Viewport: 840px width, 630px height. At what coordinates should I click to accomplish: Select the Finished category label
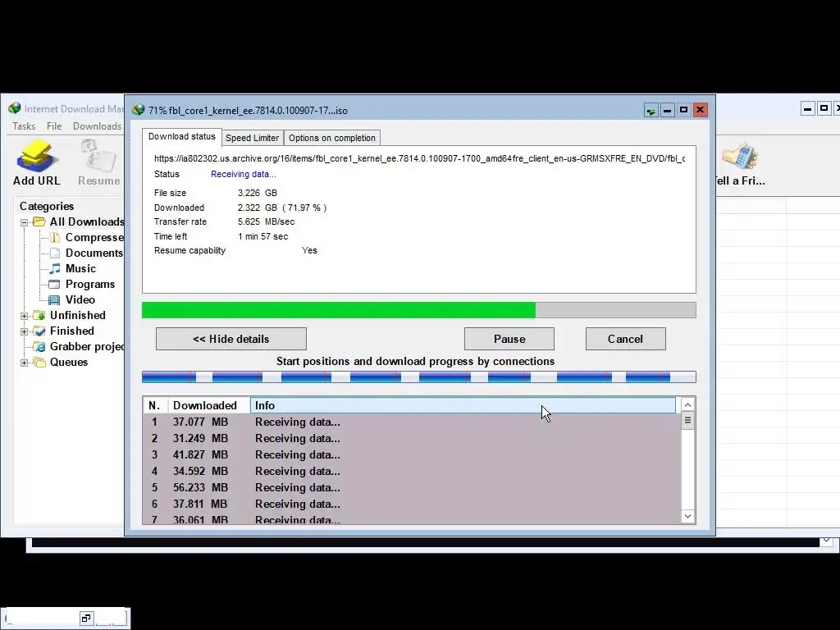pyautogui.click(x=72, y=331)
